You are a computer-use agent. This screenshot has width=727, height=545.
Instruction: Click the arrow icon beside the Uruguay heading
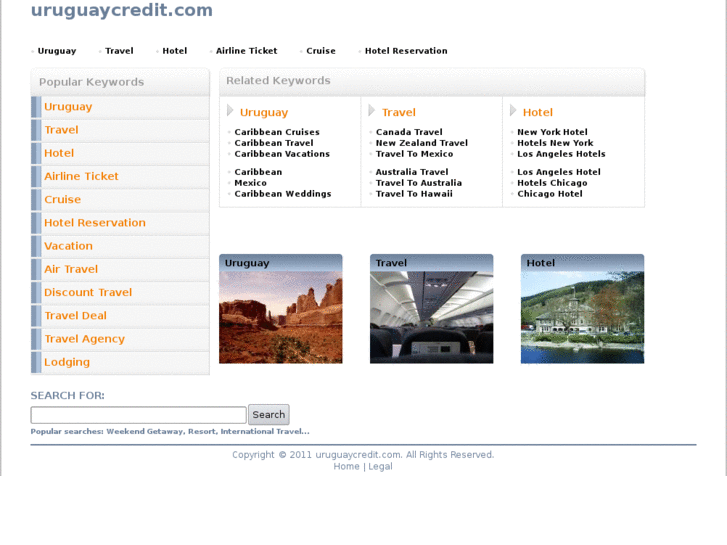(x=230, y=111)
